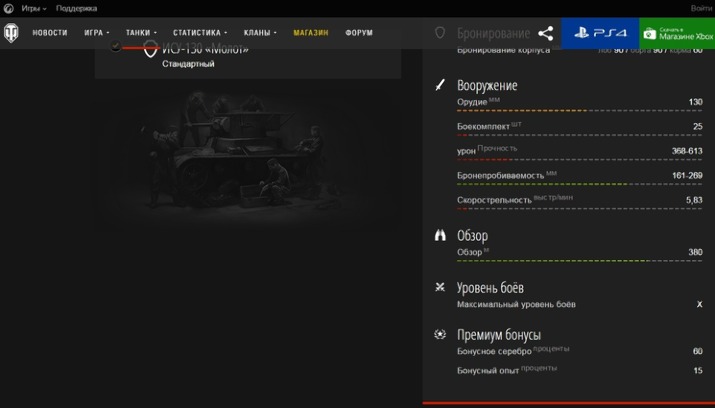Open the Xbox store download button

677,33
